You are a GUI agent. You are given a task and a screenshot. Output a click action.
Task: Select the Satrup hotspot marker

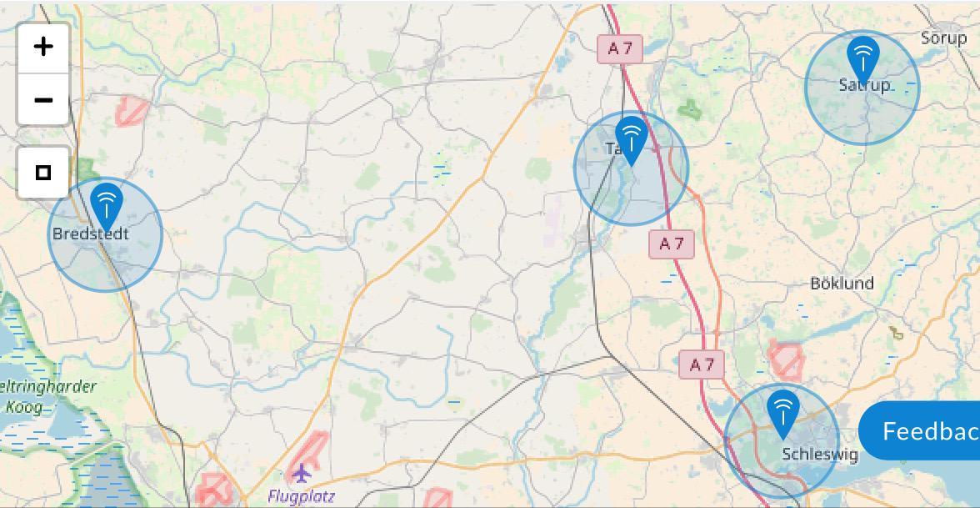[862, 60]
